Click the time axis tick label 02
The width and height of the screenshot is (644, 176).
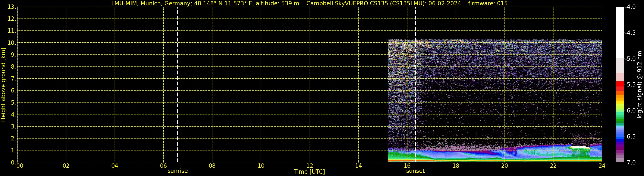click(x=66, y=166)
